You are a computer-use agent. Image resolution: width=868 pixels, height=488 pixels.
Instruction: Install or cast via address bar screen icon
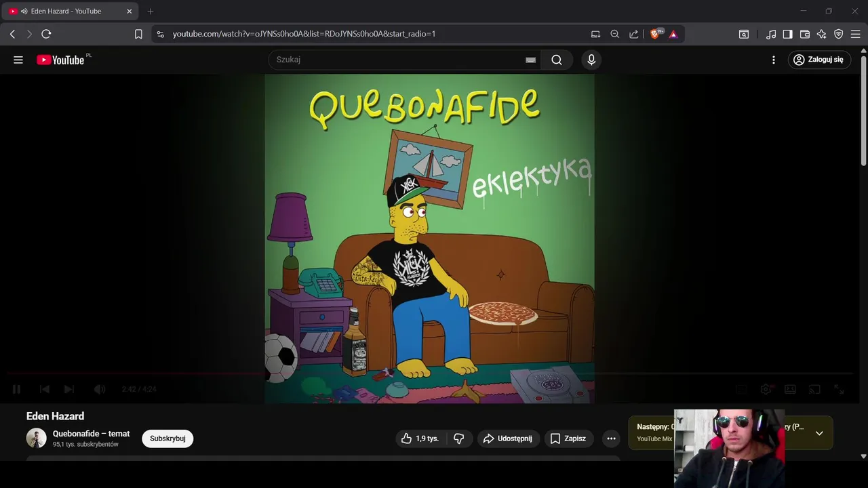[x=595, y=34]
